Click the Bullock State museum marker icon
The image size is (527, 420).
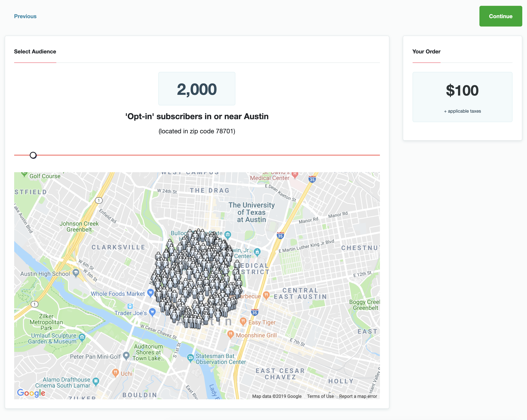228,235
